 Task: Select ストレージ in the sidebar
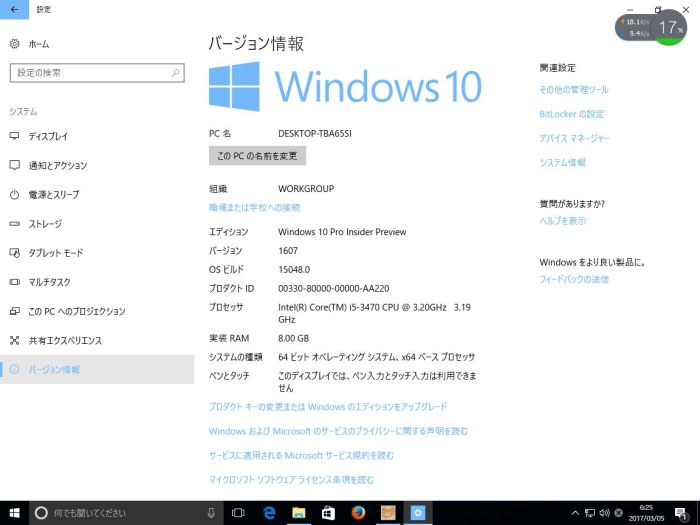click(x=45, y=224)
